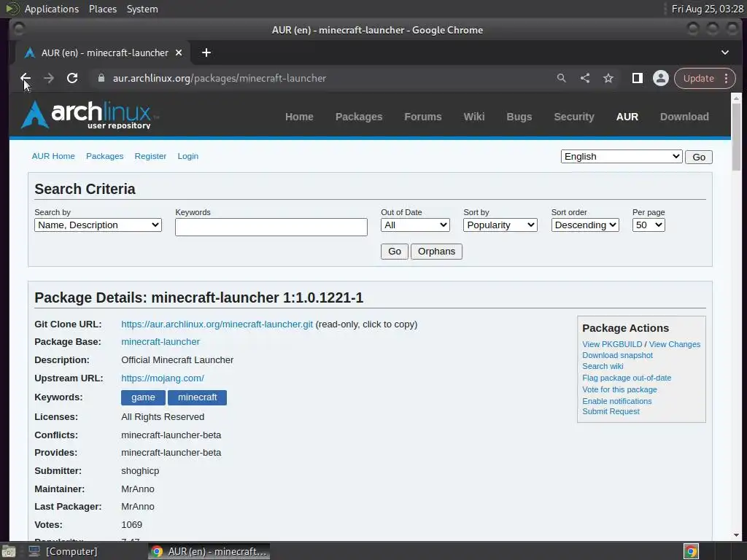Click Vote for this package
Viewport: 747px width, 560px height.
(619, 389)
